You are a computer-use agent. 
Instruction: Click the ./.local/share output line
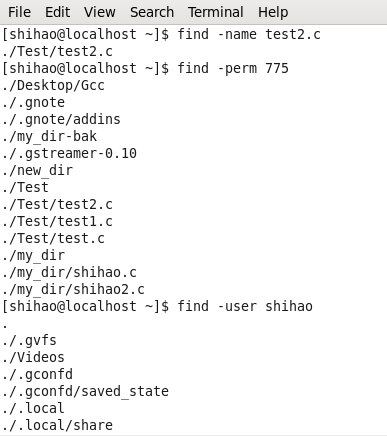57,425
